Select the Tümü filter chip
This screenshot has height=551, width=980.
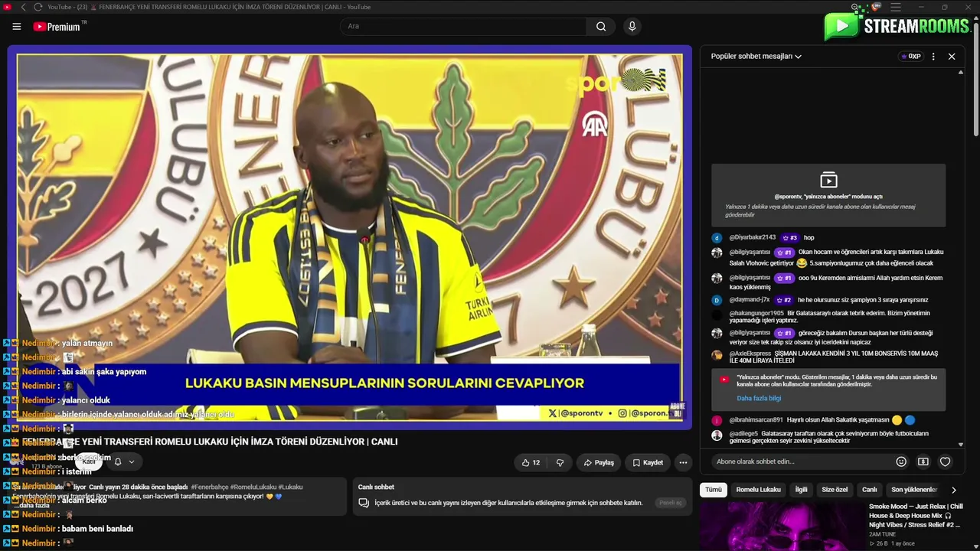(714, 490)
